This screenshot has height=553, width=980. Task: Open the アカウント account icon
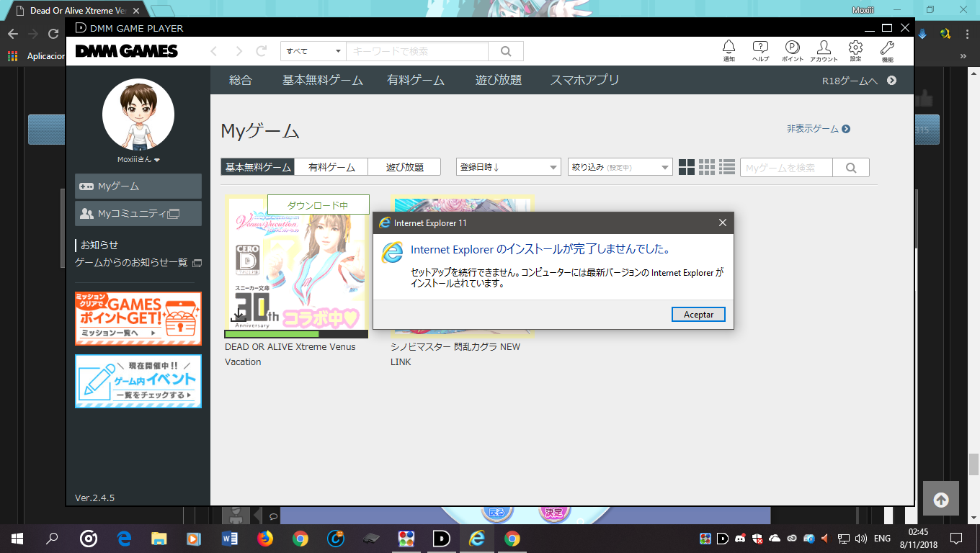tap(824, 50)
